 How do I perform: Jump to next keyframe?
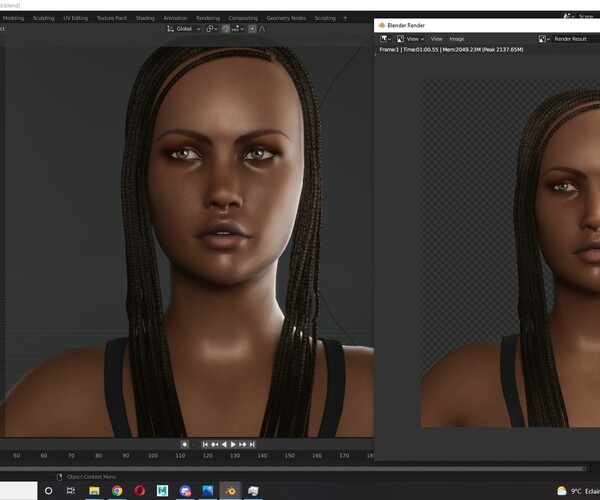[x=243, y=444]
